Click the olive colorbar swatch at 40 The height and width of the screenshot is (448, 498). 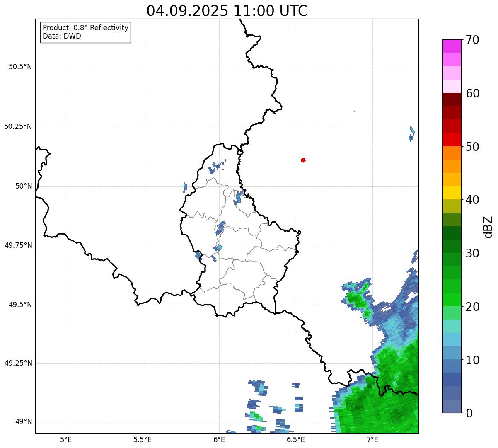click(452, 206)
